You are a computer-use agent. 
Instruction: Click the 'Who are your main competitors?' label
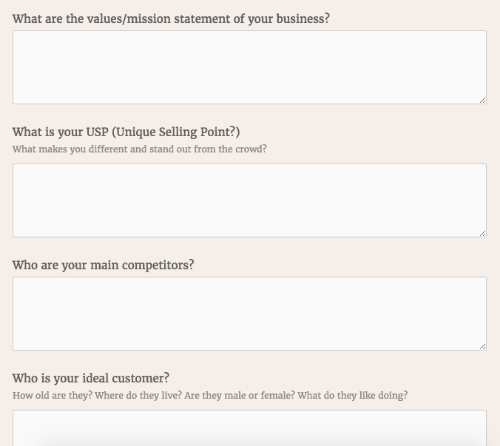103,265
